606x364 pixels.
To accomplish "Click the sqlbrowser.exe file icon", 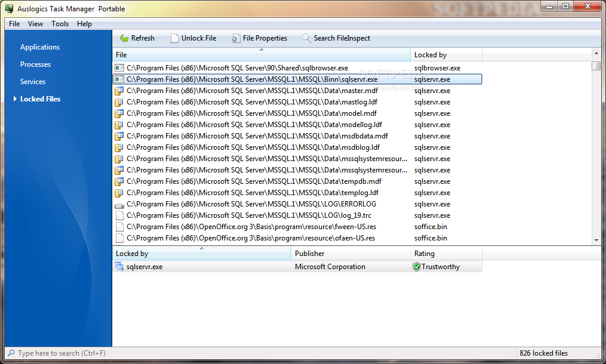I will coord(119,68).
